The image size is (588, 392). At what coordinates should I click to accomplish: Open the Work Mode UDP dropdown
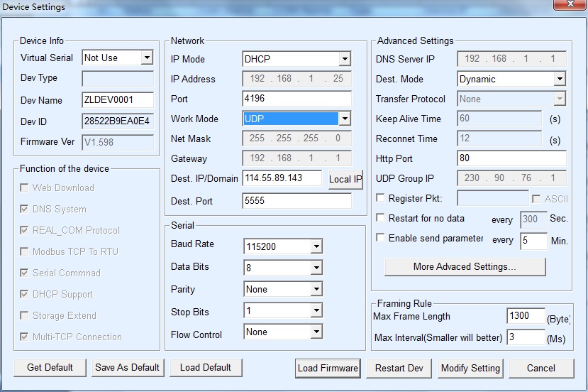coord(344,119)
